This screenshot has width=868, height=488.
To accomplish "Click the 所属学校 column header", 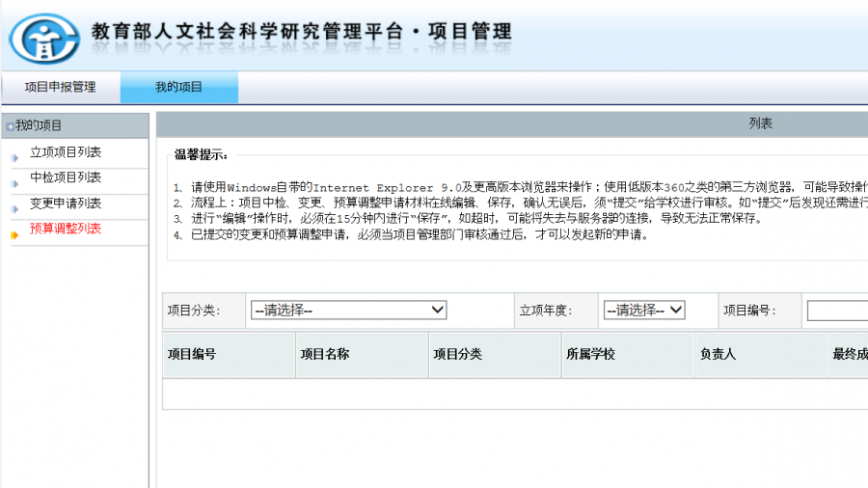I will click(628, 355).
